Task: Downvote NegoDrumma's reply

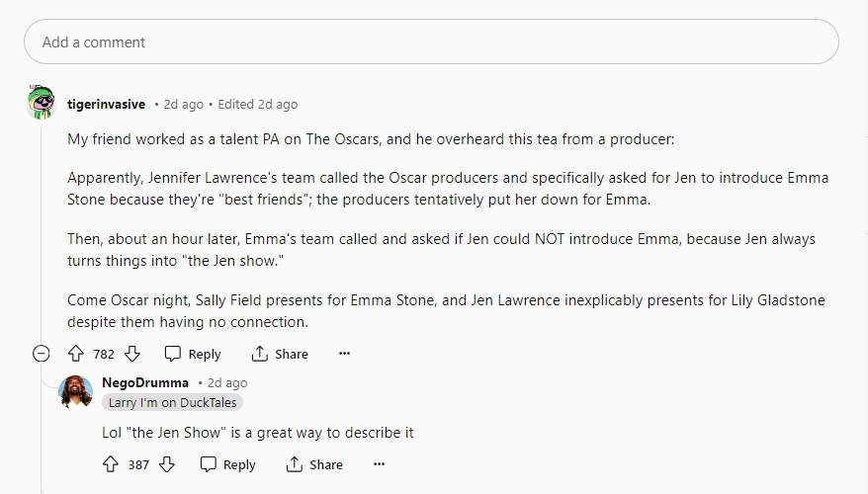Action: tap(166, 464)
